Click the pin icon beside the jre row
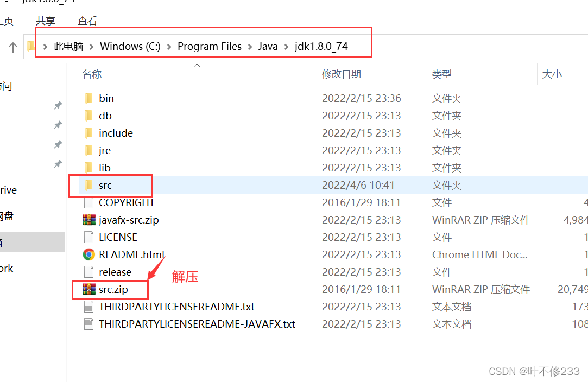 coord(58,144)
